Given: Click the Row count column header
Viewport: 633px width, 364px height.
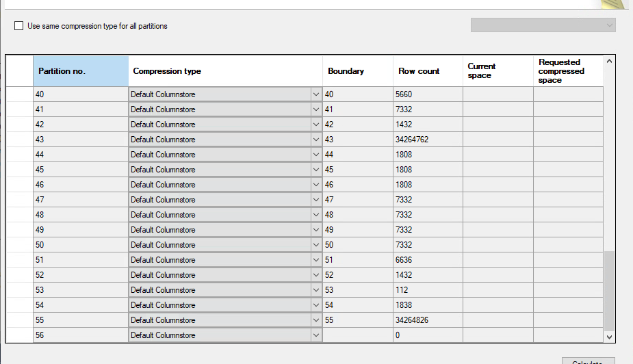Looking at the screenshot, I should (x=427, y=71).
